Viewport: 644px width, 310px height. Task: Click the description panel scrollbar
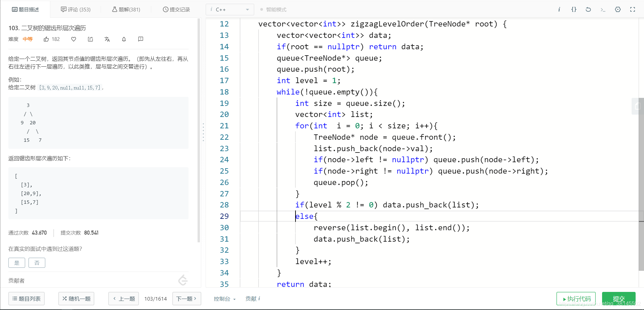click(199, 131)
